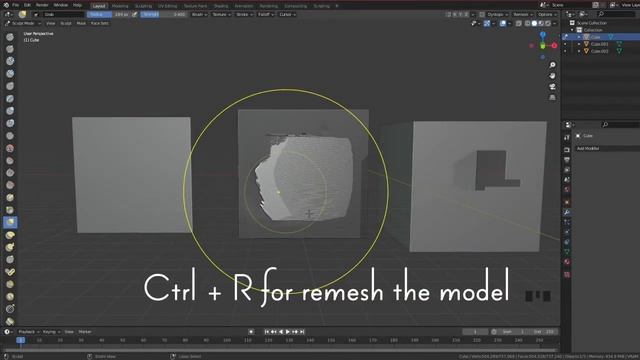This screenshot has width=640, height=360.
Task: Toggle X axis symmetry
Action: click(x=455, y=14)
